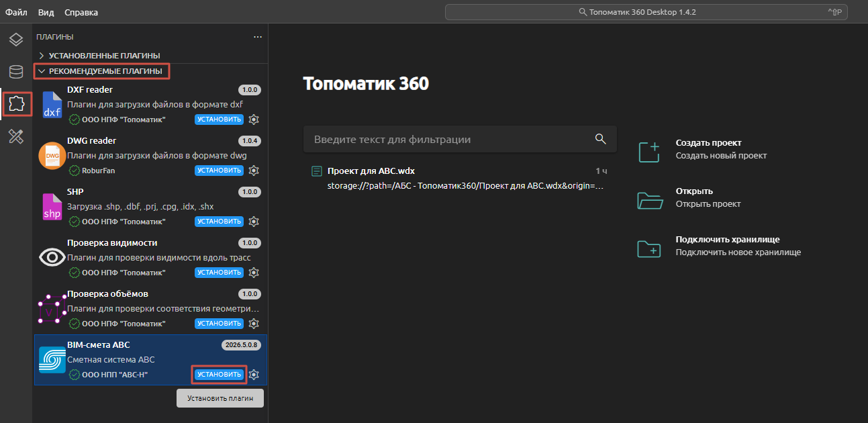Open the Вид menu
868x423 pixels.
pyautogui.click(x=46, y=12)
